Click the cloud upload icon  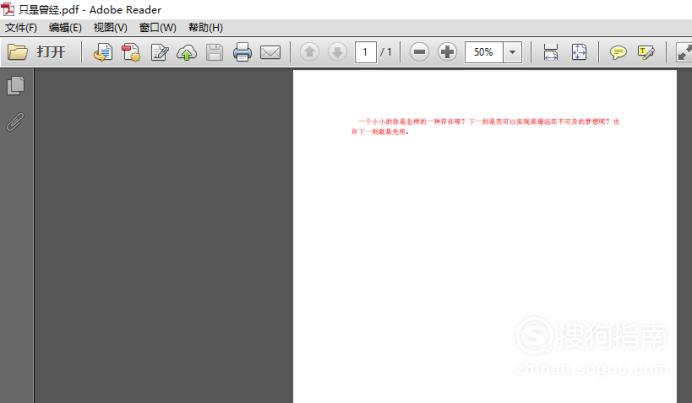pyautogui.click(x=187, y=53)
